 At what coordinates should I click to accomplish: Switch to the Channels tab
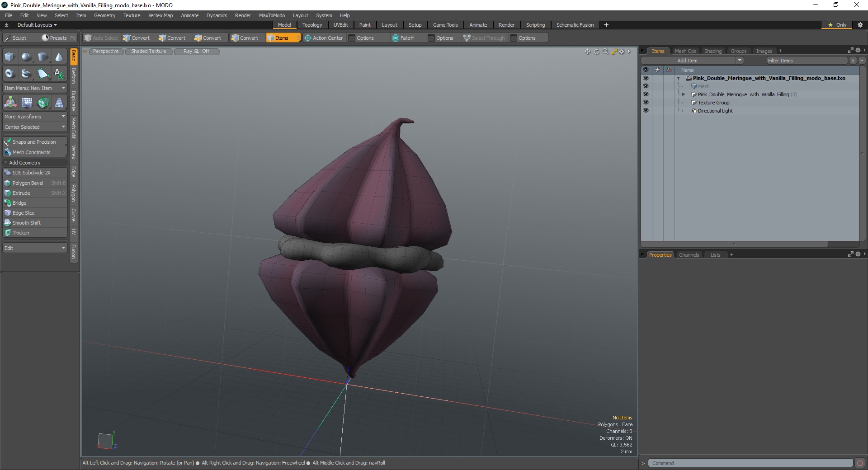point(689,255)
